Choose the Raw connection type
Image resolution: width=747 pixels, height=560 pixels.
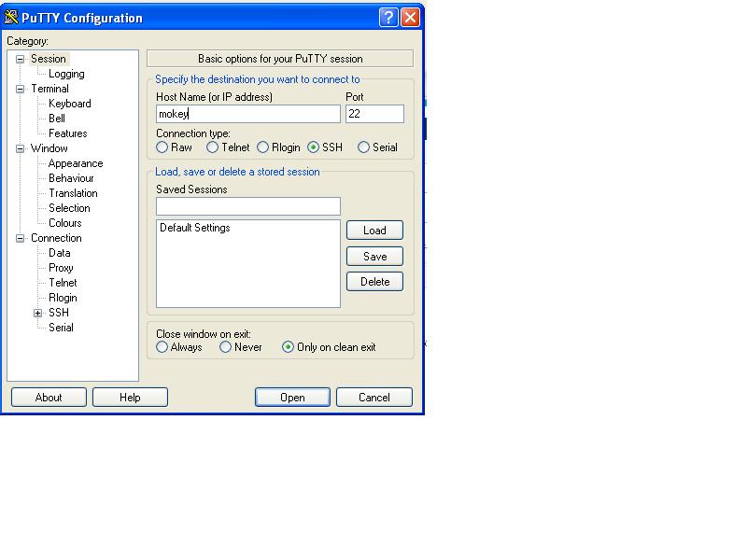point(162,147)
